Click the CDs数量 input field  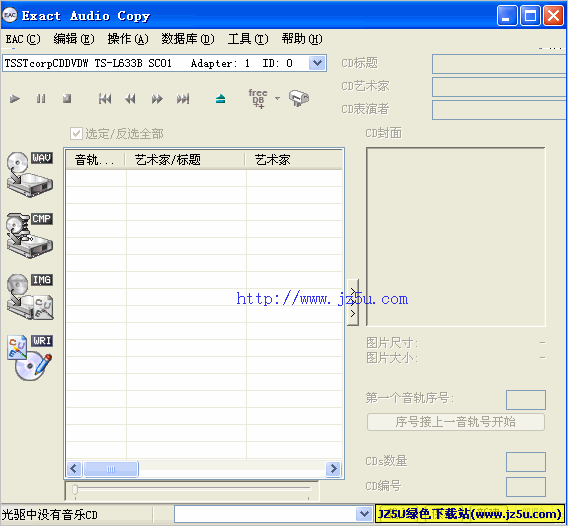point(526,462)
